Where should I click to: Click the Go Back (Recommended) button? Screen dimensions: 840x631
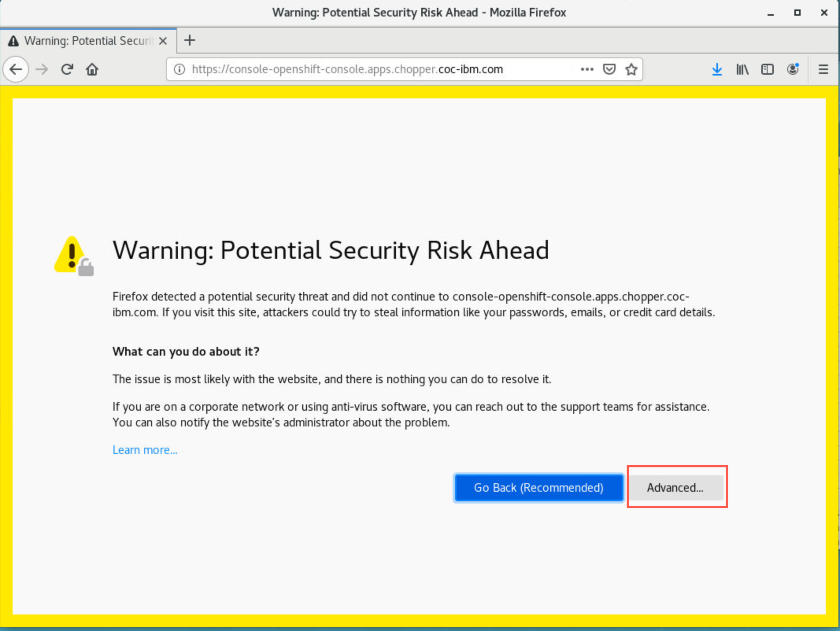[x=539, y=487]
